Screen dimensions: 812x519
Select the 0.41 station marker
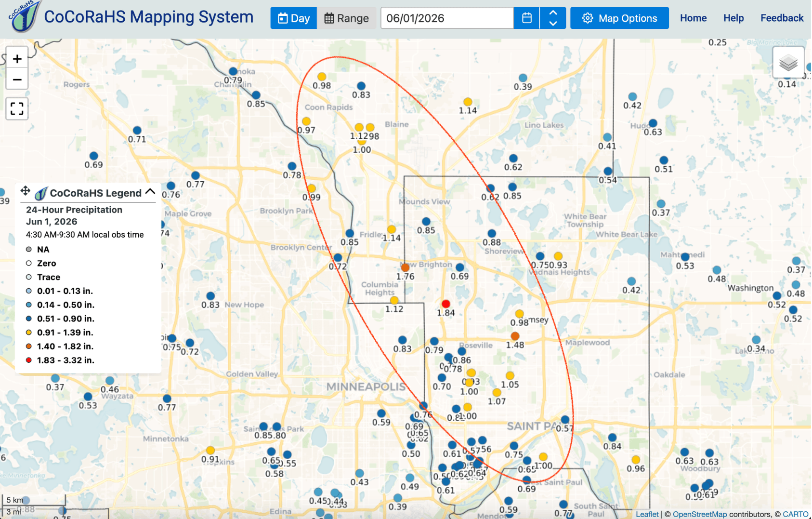(x=607, y=137)
